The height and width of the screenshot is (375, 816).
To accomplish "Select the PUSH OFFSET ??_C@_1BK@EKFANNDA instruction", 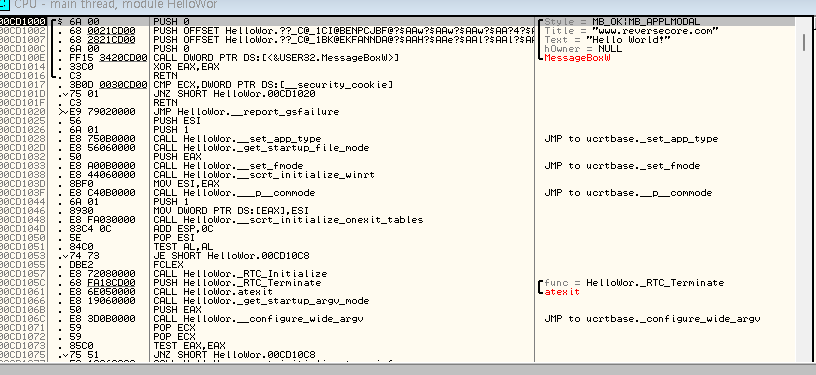I will 343,40.
